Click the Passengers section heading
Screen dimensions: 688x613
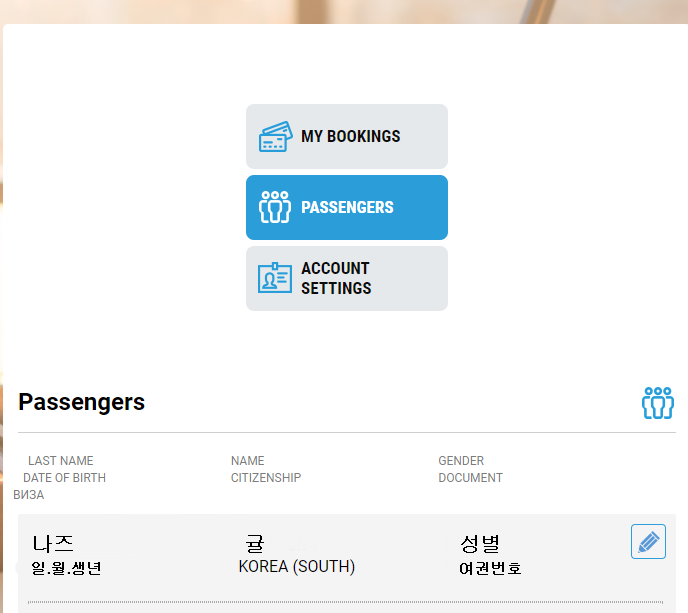82,402
